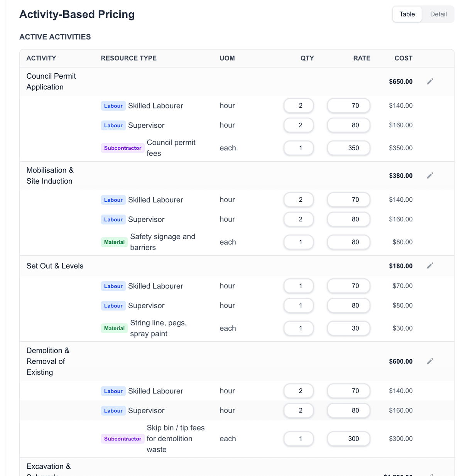
Task: Focus quantity field for String line, pegs, spray paint
Action: pyautogui.click(x=299, y=328)
